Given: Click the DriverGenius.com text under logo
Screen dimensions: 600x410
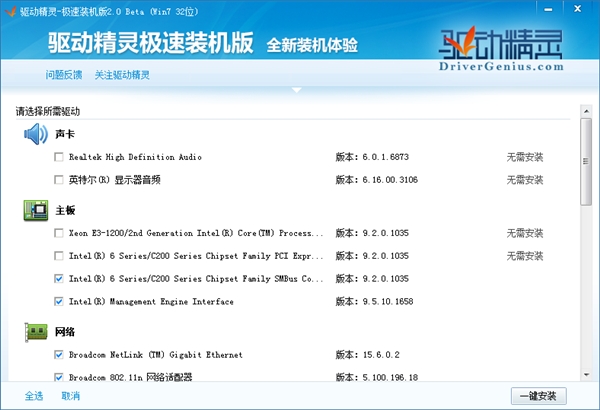Looking at the screenshot, I should click(501, 67).
